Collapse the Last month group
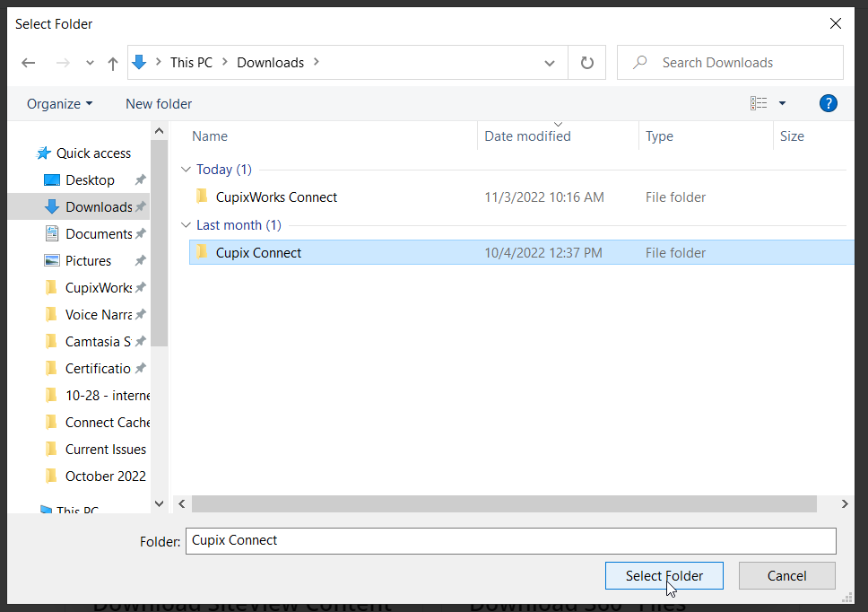This screenshot has width=868, height=612. 186,225
